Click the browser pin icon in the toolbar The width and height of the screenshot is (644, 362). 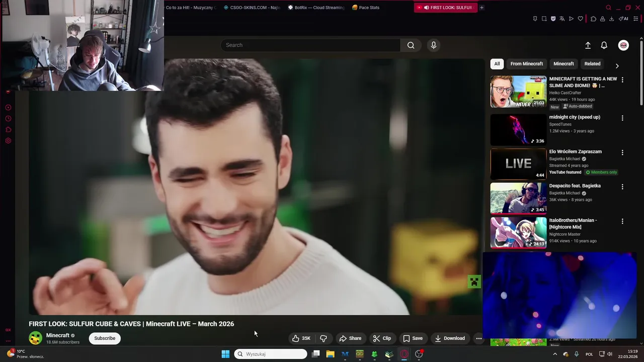(535, 19)
